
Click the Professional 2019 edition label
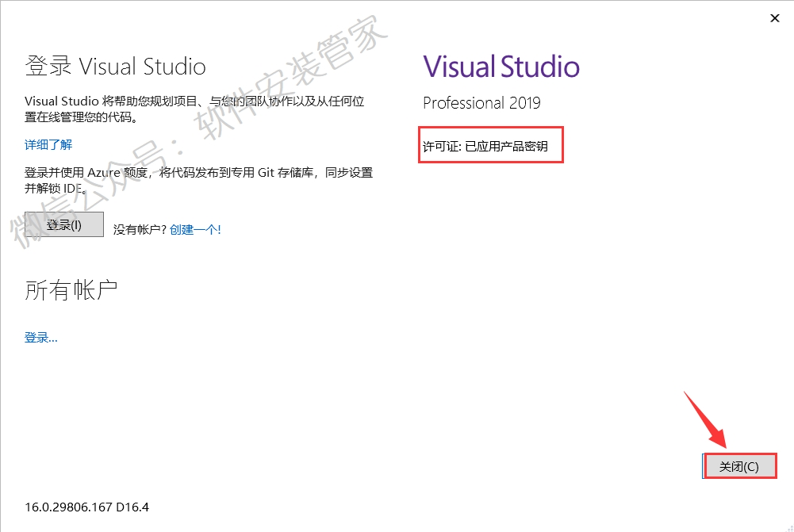click(x=481, y=103)
